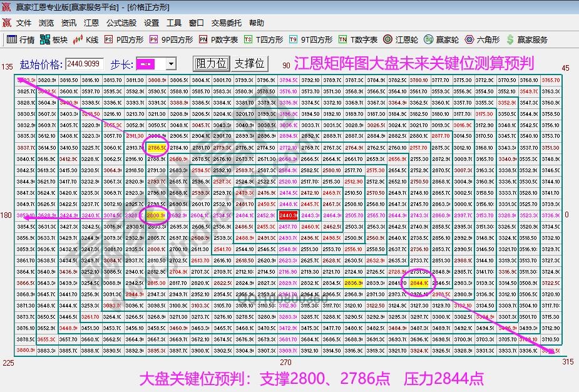
Task: Select the magenta step color swatch
Action: point(145,64)
